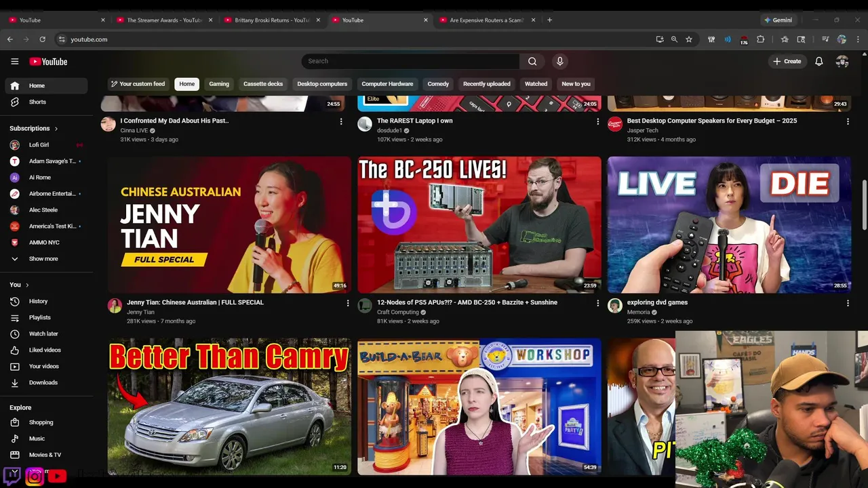868x488 pixels.
Task: Open Alec Steele subscription
Action: tap(46, 210)
